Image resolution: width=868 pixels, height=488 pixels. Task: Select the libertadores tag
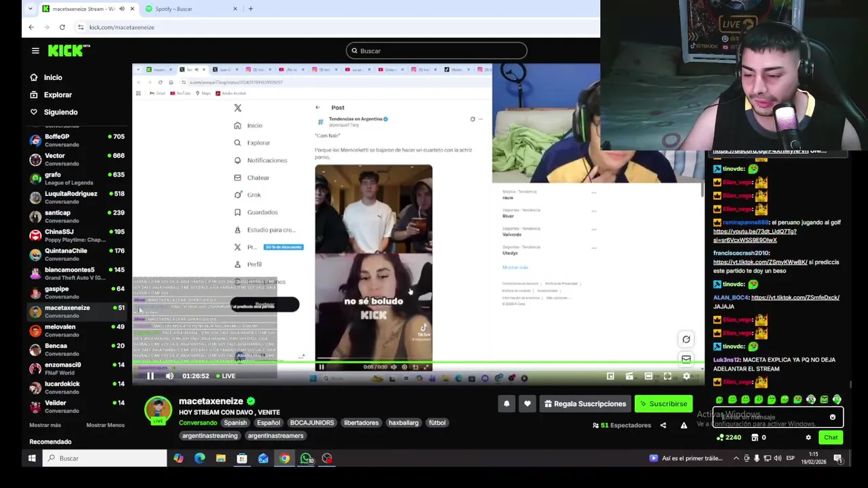point(361,423)
